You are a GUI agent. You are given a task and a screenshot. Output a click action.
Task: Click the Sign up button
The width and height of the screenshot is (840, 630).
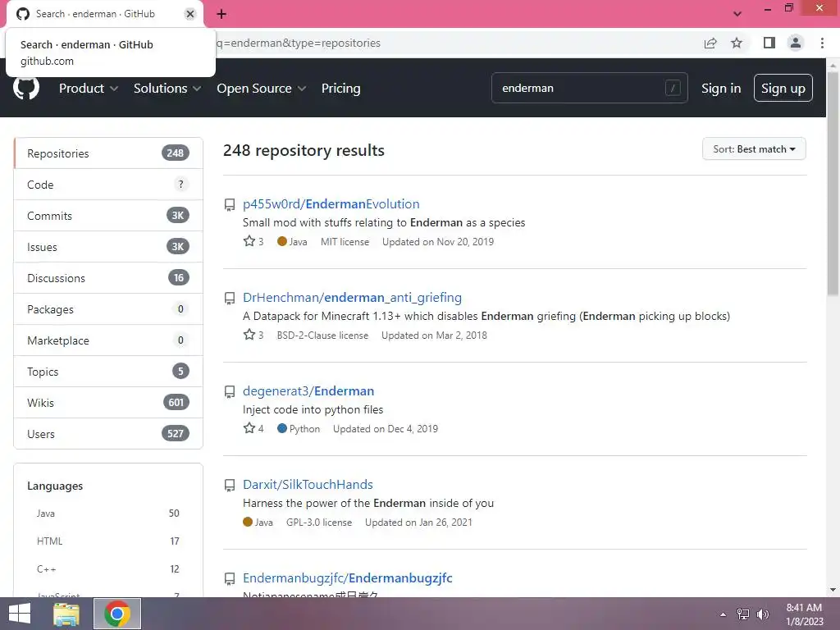[x=783, y=88]
